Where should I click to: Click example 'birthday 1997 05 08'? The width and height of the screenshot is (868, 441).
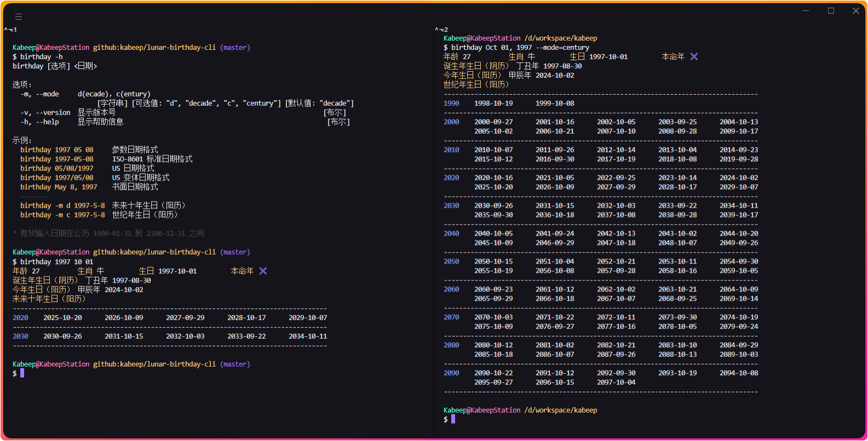57,150
